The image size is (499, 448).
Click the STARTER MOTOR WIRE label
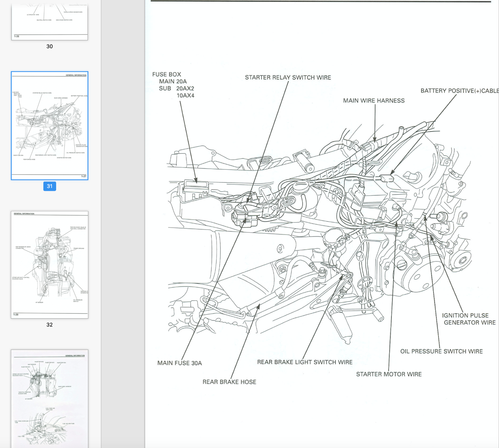tap(389, 374)
